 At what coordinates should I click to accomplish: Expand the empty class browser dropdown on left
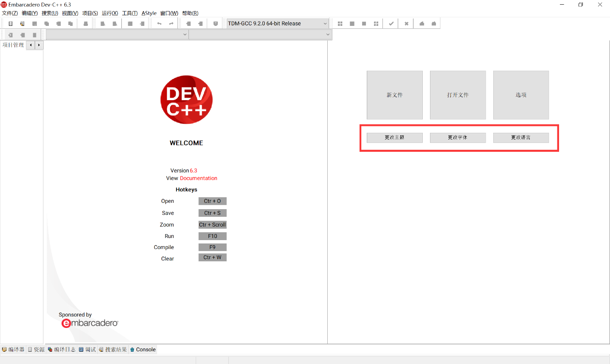pos(117,35)
